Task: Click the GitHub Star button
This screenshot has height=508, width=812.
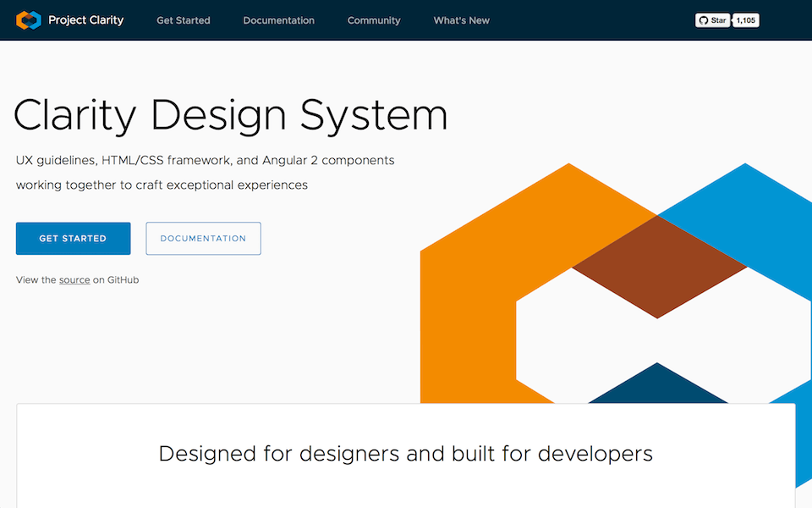Action: tap(712, 20)
